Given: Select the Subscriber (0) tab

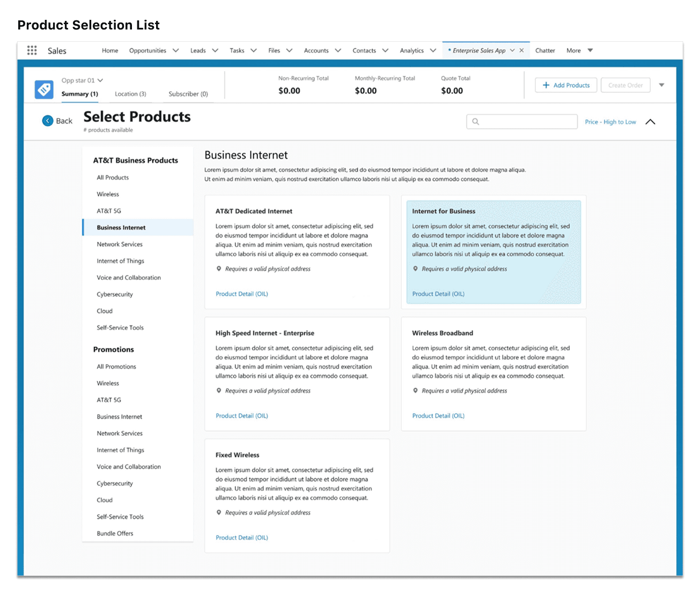Looking at the screenshot, I should 188,94.
